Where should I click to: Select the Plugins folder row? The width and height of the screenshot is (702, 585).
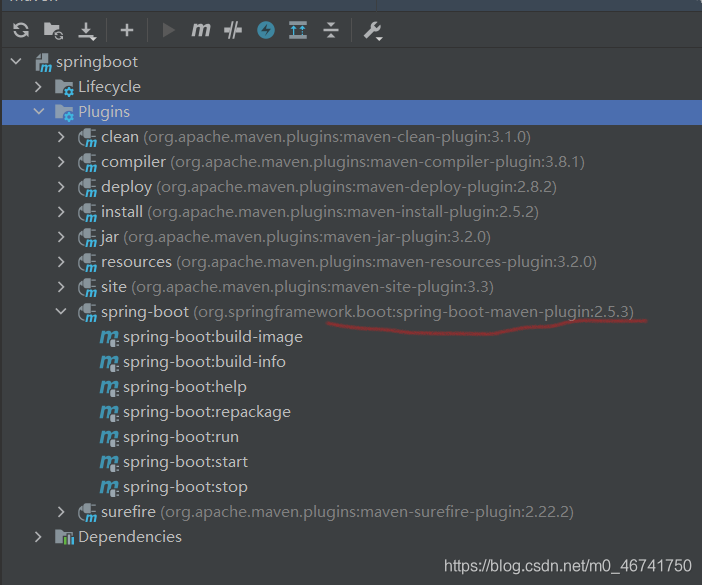(351, 112)
